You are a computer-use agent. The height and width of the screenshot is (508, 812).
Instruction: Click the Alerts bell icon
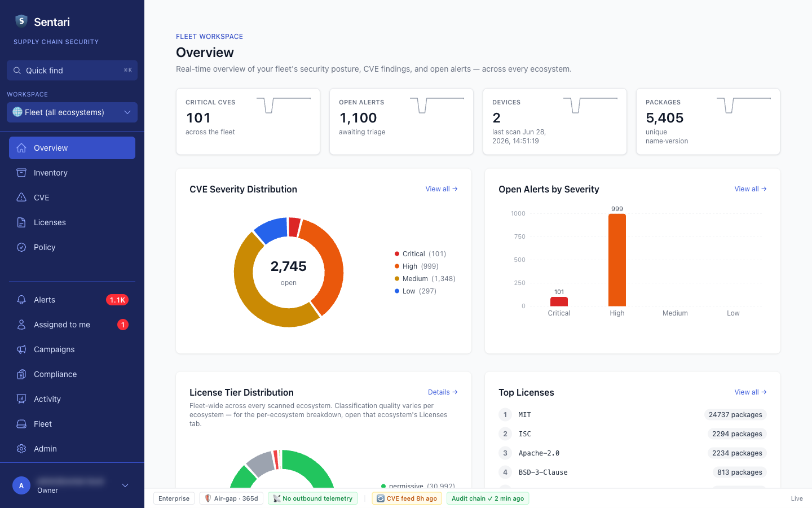click(x=21, y=300)
